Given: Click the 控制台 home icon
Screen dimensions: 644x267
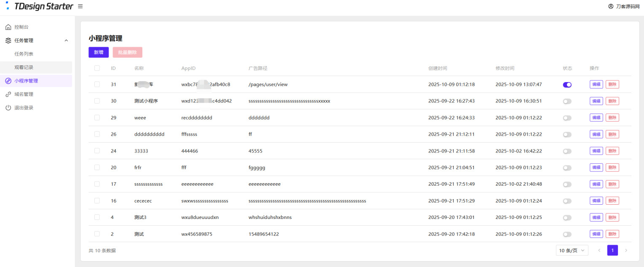Looking at the screenshot, I should 8,27.
